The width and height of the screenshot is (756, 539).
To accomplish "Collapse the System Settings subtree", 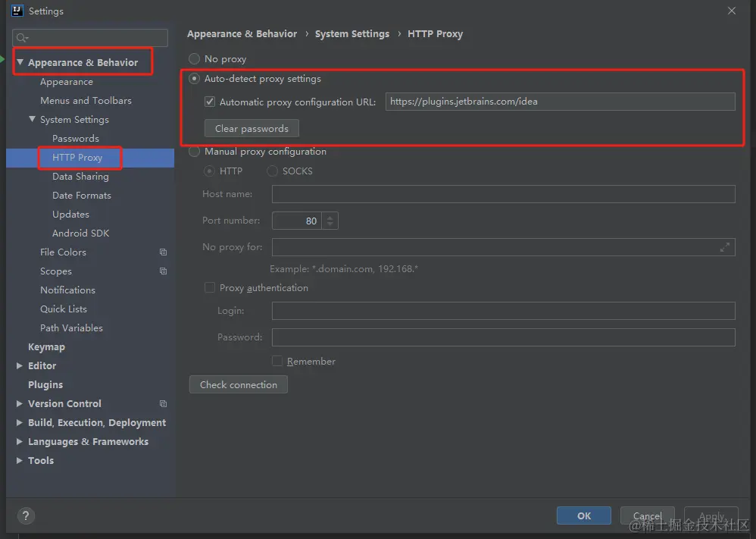I will pyautogui.click(x=32, y=119).
